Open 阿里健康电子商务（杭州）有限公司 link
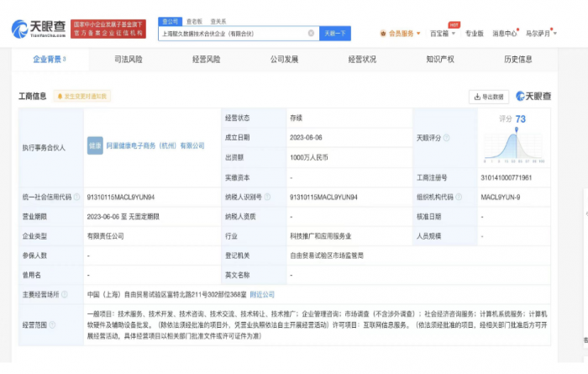Image resolution: width=588 pixels, height=374 pixels. [x=155, y=145]
